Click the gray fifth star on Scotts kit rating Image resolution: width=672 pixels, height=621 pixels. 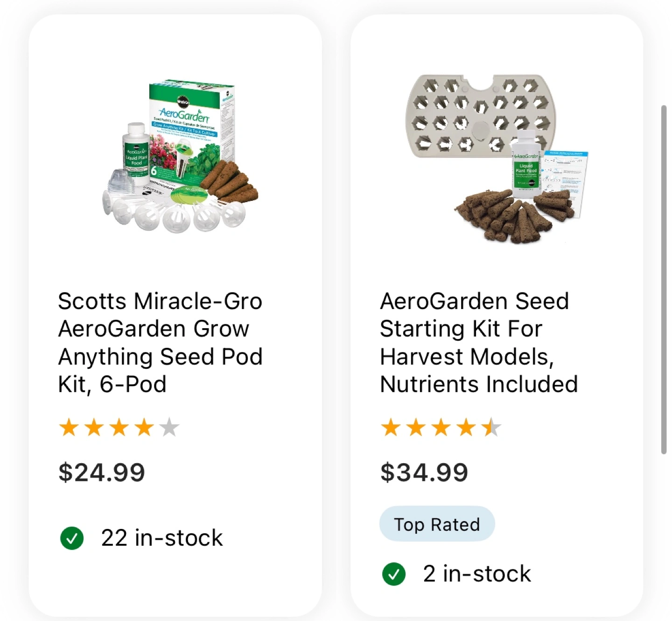[169, 427]
